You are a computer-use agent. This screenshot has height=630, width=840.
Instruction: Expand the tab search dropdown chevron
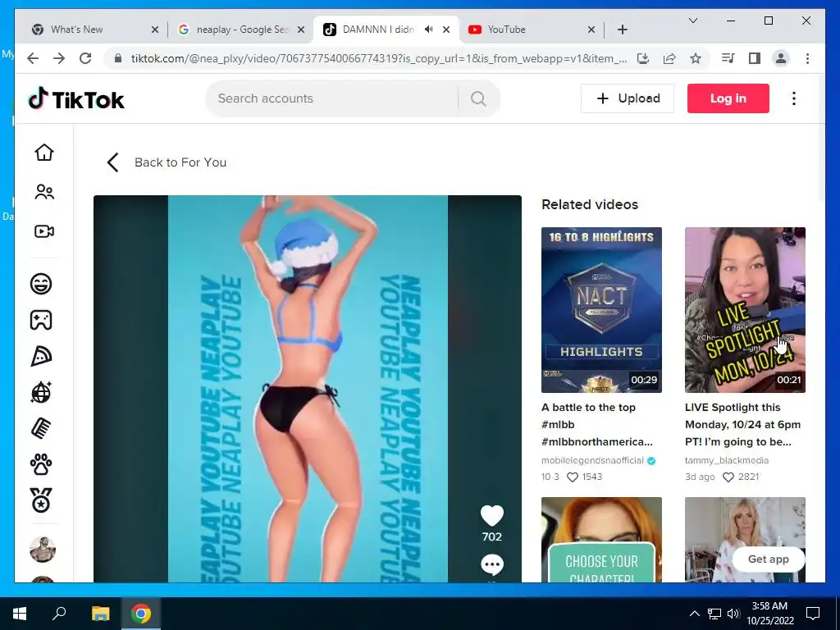tap(692, 21)
